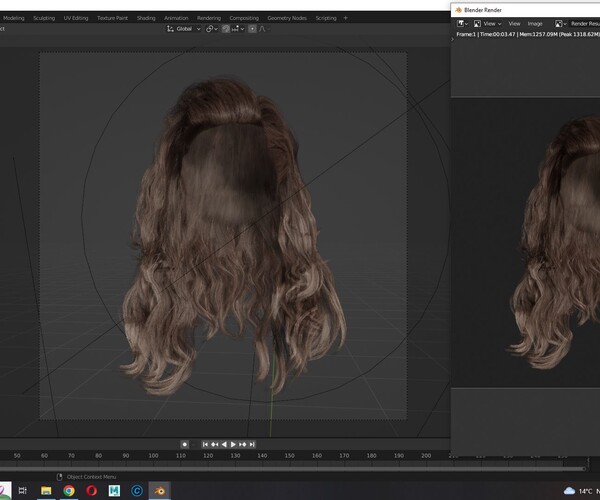Open the Rendering workspace tab
The height and width of the screenshot is (500, 600).
point(209,18)
